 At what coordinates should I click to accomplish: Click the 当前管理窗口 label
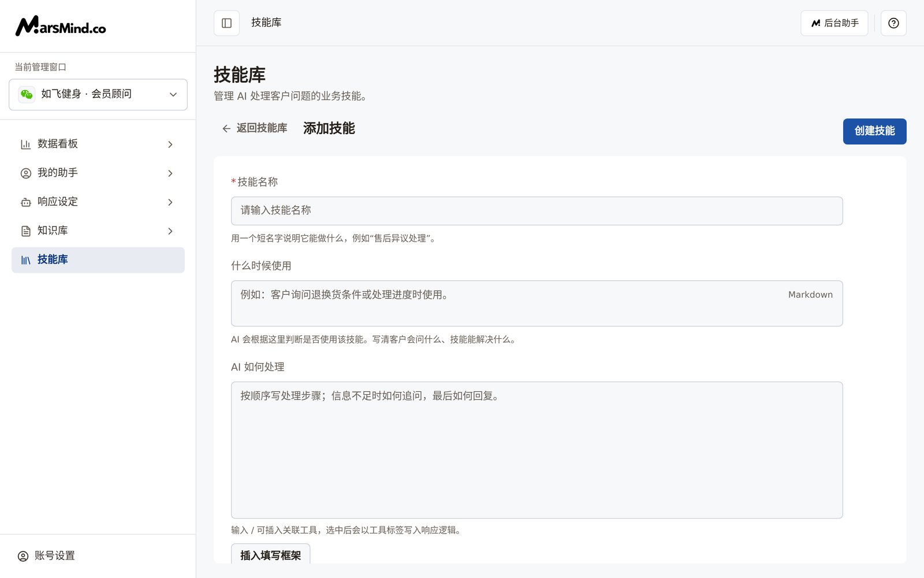(40, 67)
